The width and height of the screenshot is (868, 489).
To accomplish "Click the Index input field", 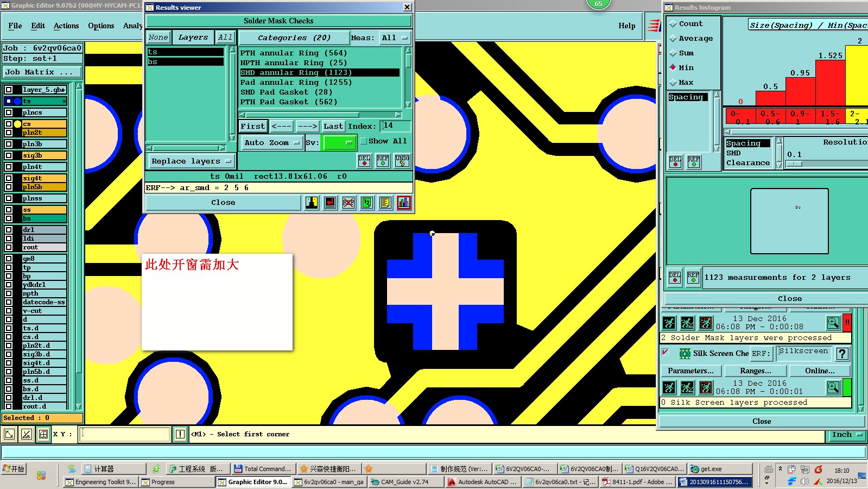I will coord(395,126).
